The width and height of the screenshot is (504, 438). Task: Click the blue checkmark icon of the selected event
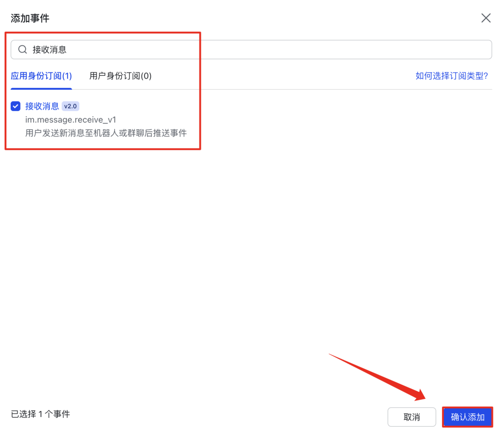[15, 106]
